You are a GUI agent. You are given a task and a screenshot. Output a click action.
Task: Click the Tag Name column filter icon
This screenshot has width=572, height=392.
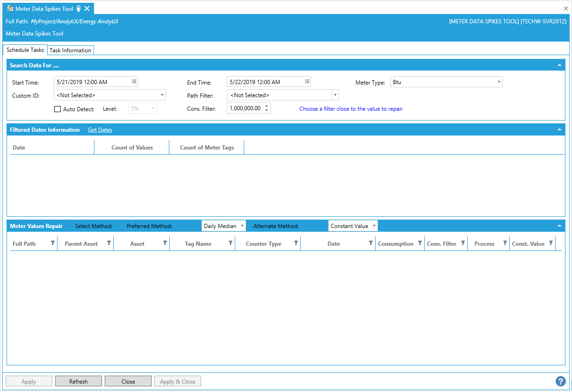230,243
